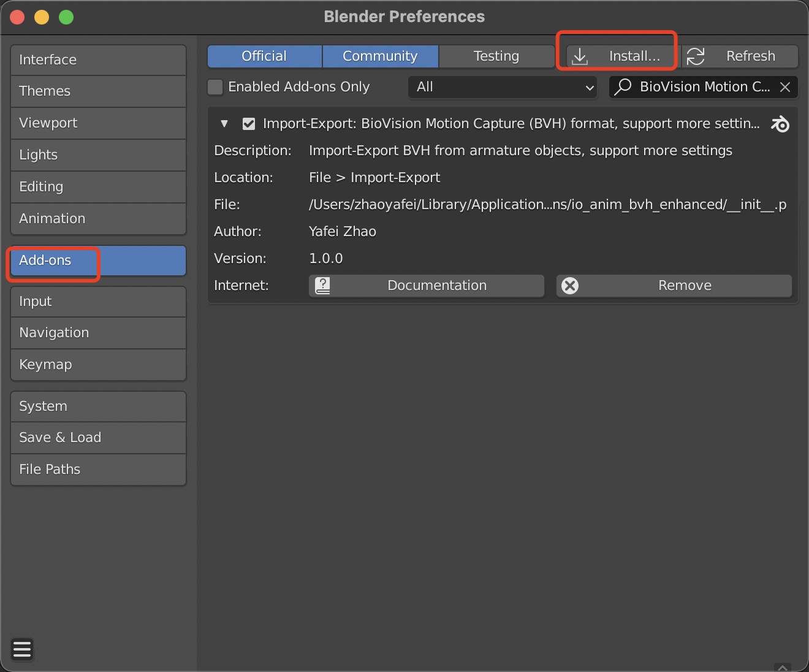Close the Blender Preferences window with the red button

17,17
